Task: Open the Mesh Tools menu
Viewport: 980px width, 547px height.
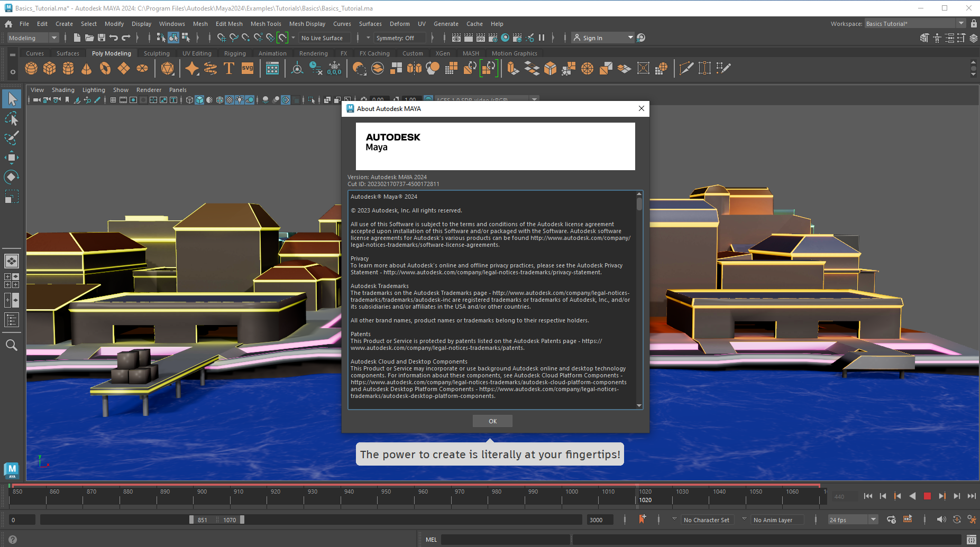Action: 265,24
